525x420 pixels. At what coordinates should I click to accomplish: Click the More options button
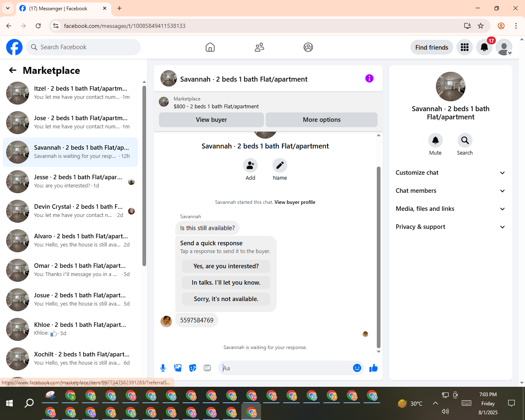(x=321, y=120)
